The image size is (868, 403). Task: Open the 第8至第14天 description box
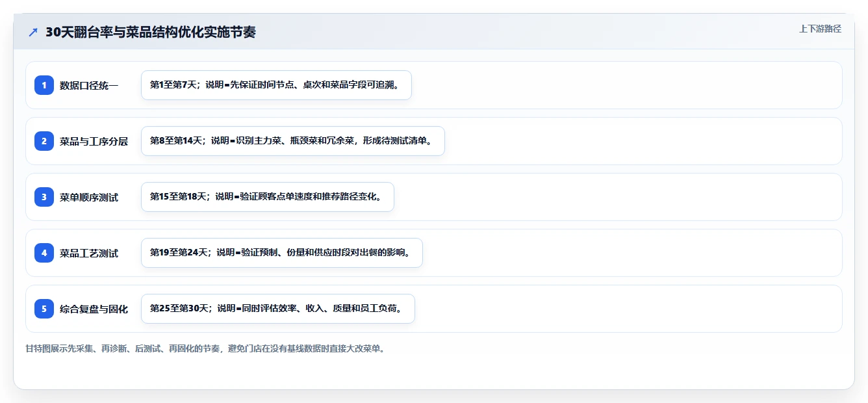click(292, 141)
